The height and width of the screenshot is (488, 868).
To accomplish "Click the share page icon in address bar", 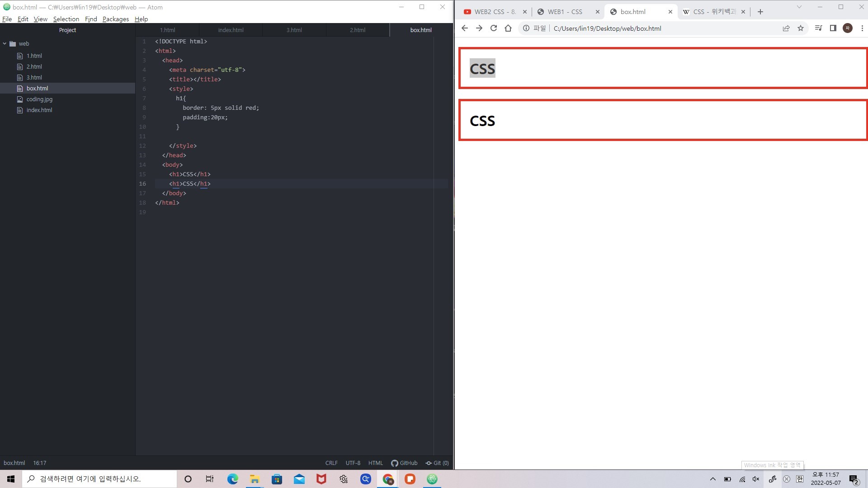I will click(786, 28).
